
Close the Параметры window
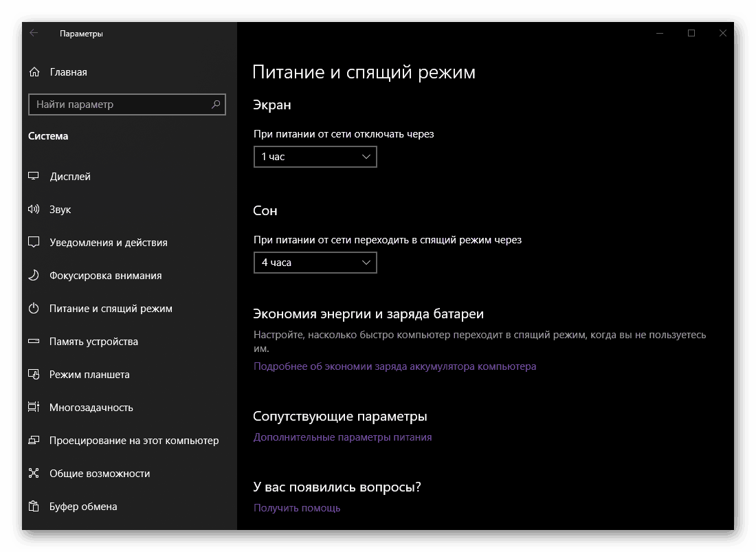[723, 33]
